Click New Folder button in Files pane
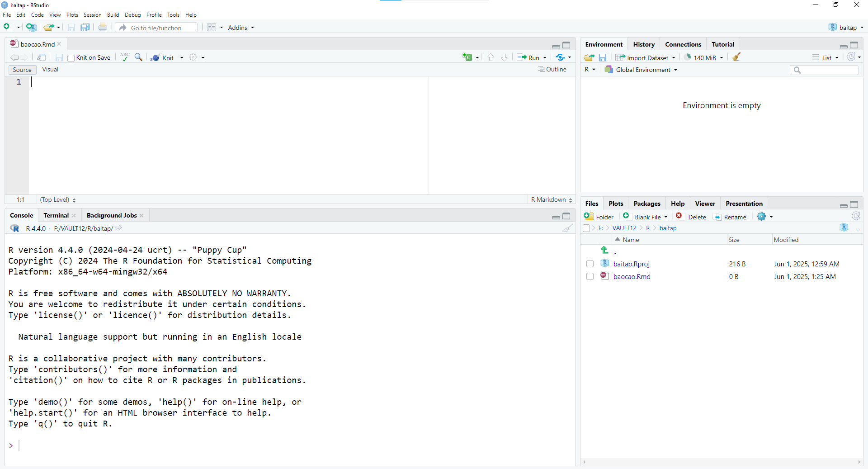This screenshot has height=469, width=868. coord(599,217)
